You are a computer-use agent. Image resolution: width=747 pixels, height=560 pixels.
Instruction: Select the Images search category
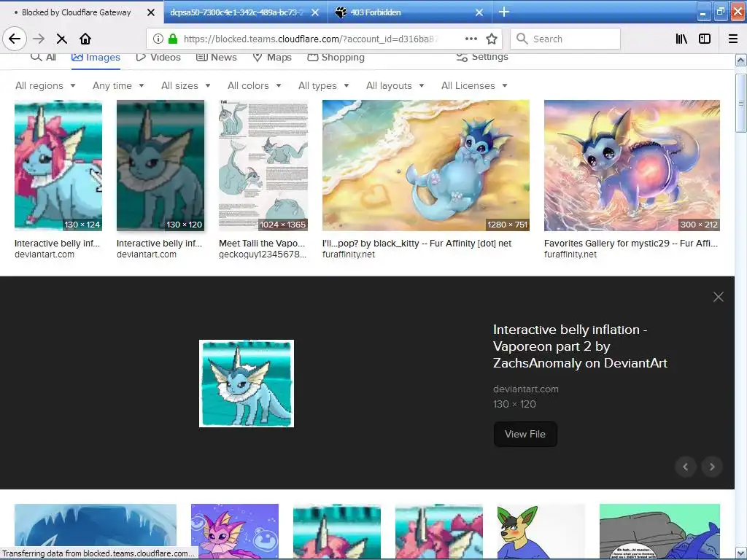pos(96,57)
